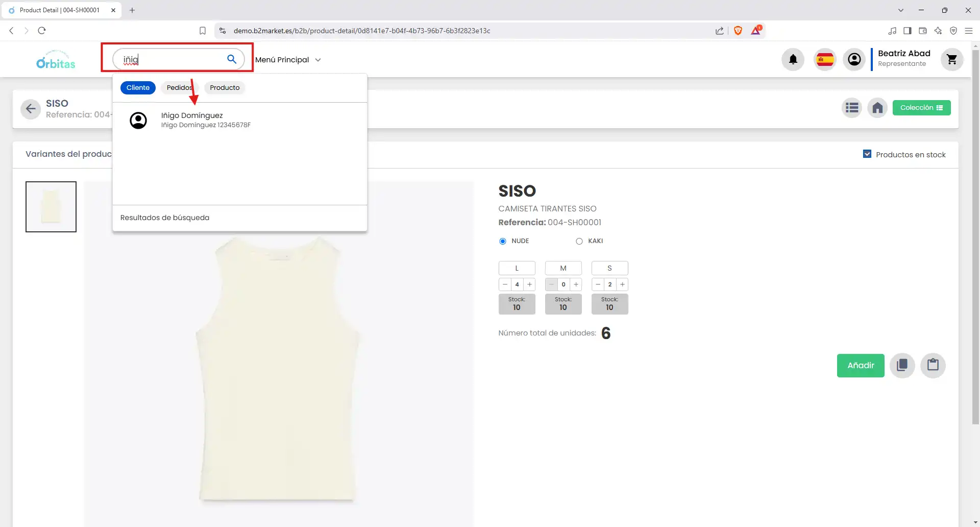Uncheck Productos en stock
This screenshot has height=527, width=980.
[x=867, y=154]
